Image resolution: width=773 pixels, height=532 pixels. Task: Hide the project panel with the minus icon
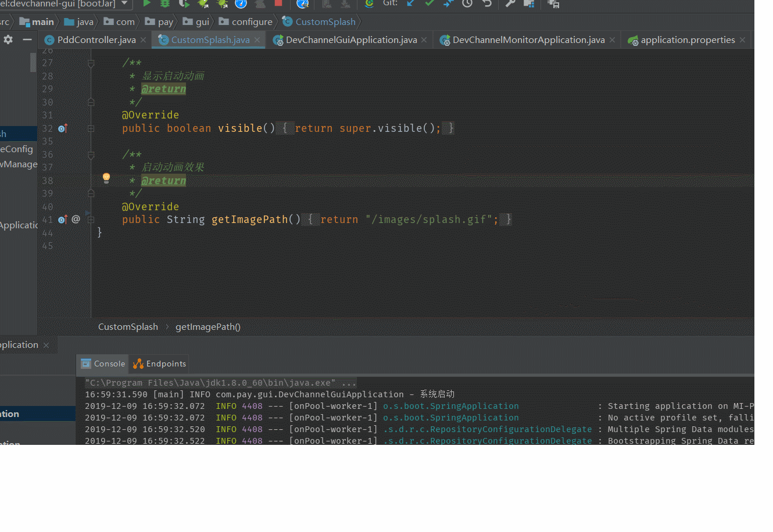coord(27,39)
